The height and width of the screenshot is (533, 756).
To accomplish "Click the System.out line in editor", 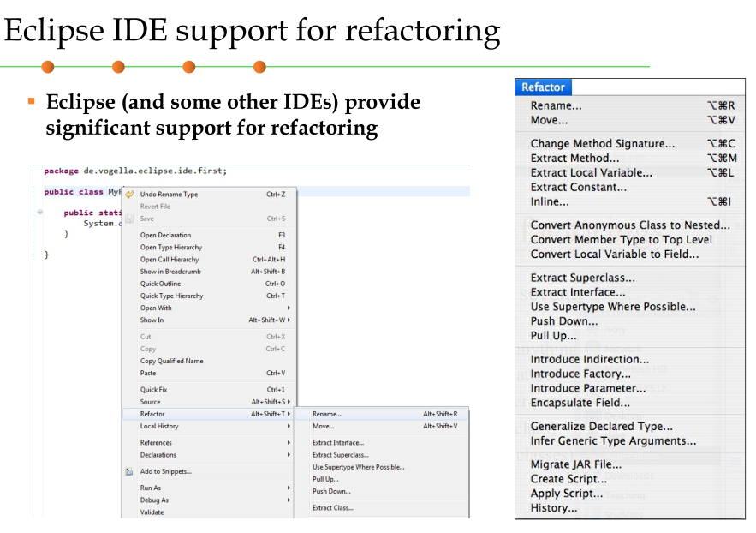I will click(102, 224).
